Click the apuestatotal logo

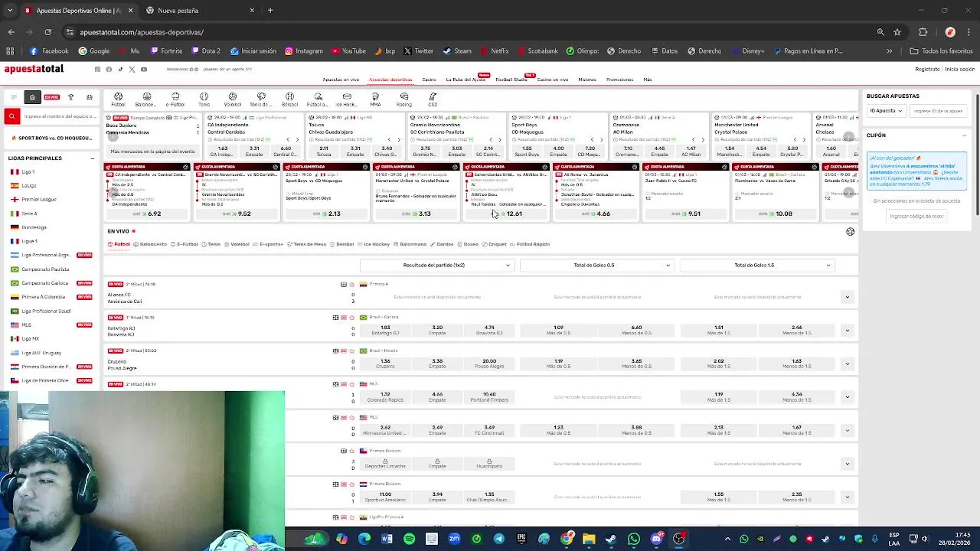pyautogui.click(x=34, y=69)
